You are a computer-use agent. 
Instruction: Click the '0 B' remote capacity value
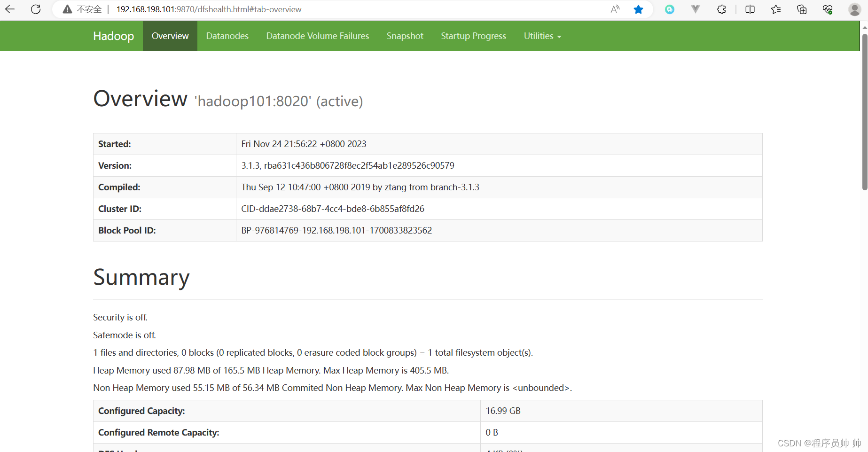[x=492, y=433]
